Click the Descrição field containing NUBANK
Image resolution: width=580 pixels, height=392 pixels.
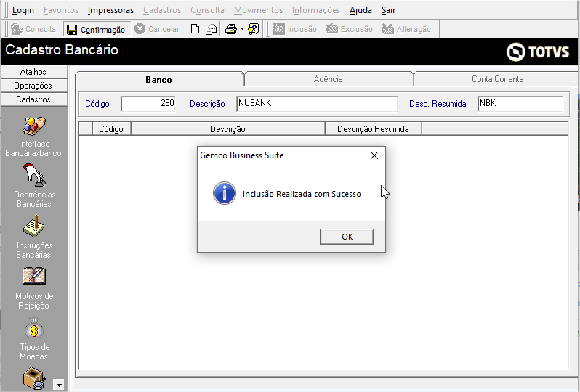click(x=317, y=104)
